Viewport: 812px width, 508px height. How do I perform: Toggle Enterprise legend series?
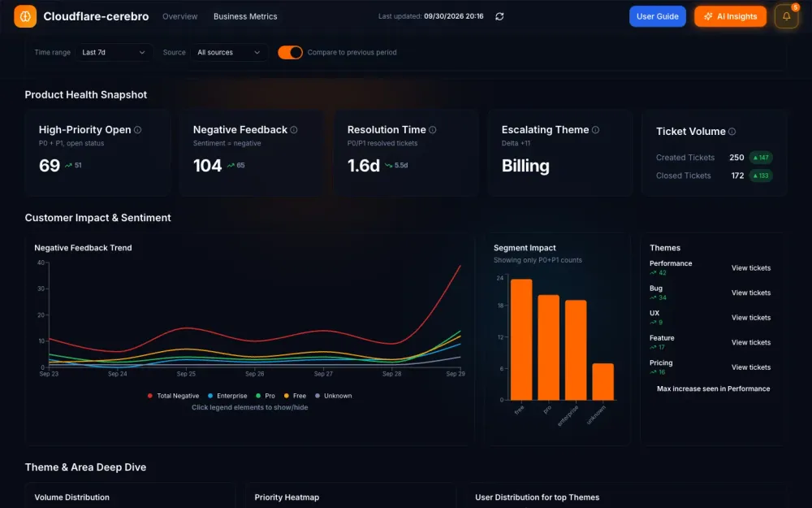point(227,396)
